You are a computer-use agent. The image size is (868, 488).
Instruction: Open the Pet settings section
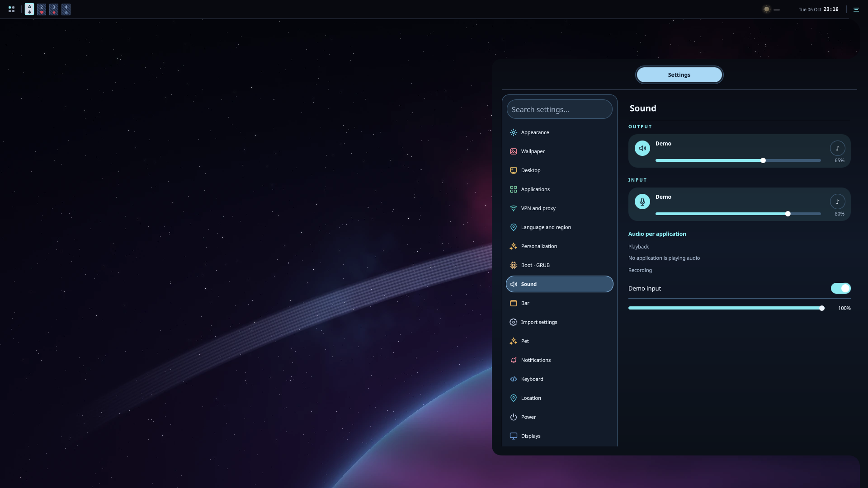click(x=559, y=341)
